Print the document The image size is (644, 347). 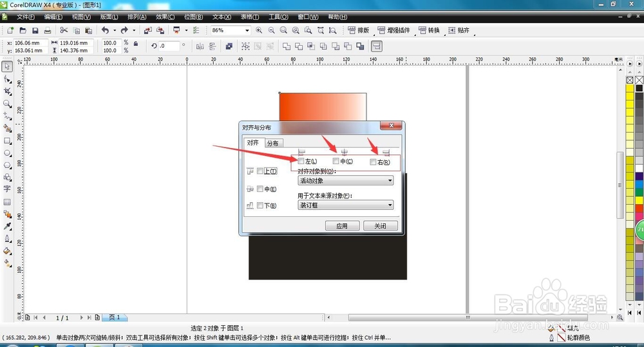point(48,30)
